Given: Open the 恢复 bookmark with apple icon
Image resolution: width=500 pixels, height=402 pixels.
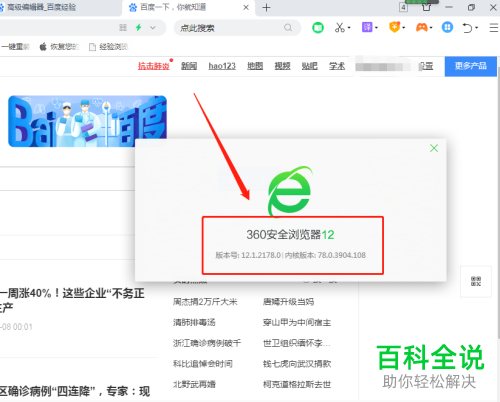Looking at the screenshot, I should (x=59, y=47).
